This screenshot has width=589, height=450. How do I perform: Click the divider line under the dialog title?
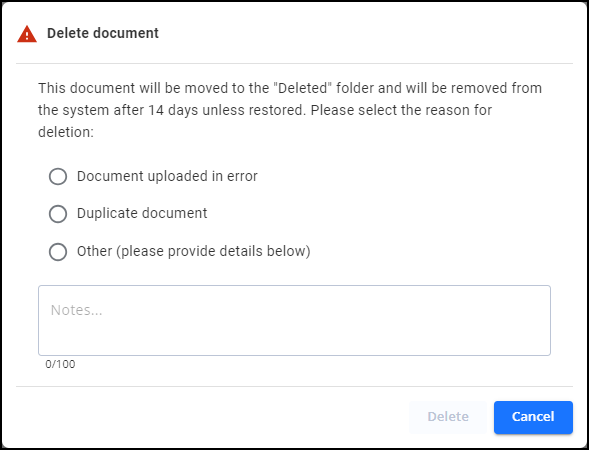coord(294,63)
